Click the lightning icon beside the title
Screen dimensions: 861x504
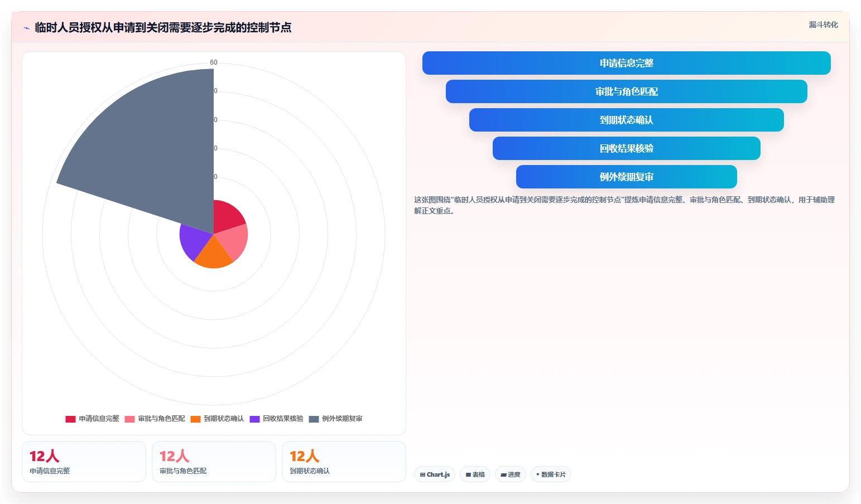[x=26, y=28]
